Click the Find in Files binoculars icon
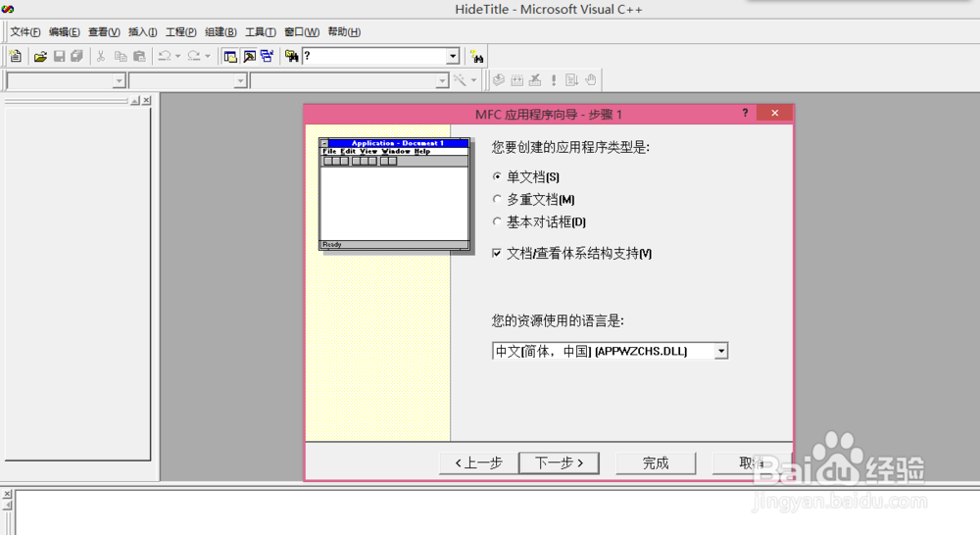Viewport: 980px width, 535px height. click(292, 56)
